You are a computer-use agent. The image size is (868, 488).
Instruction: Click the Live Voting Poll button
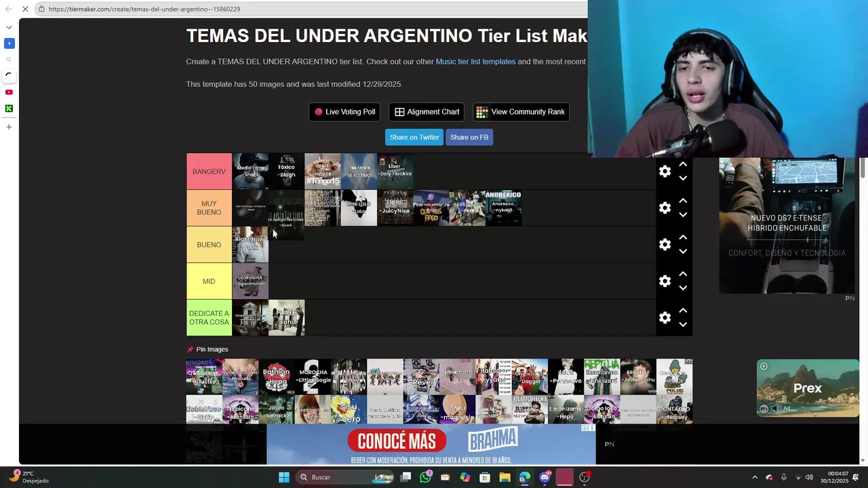[x=344, y=112]
